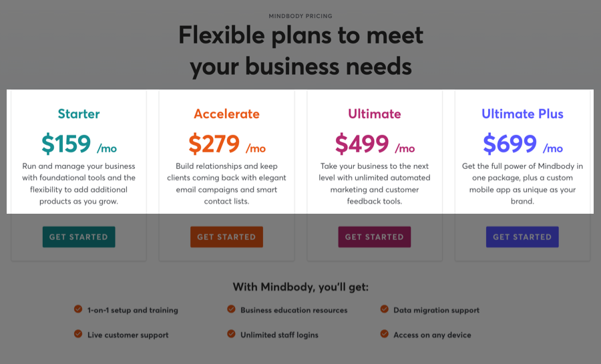Select the Starter plan title
Screen dimensions: 601x364
tap(79, 114)
